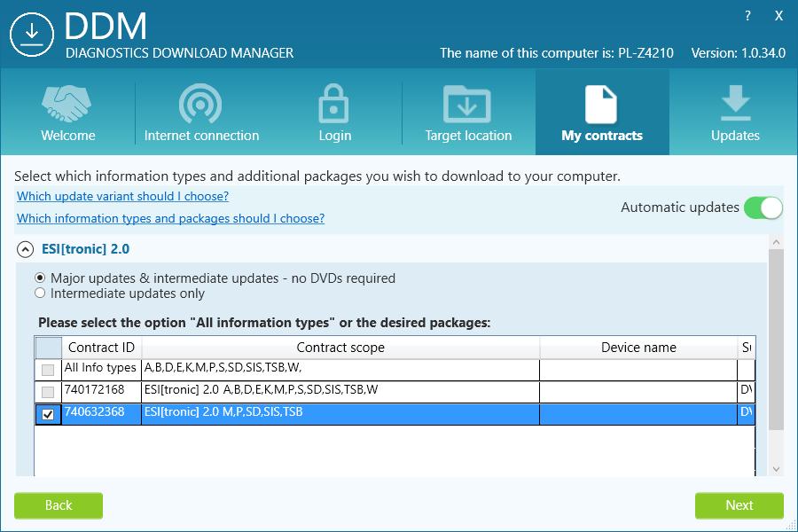Toggle the Automatic updates switch
Screen dimensions: 798x532
click(x=763, y=207)
